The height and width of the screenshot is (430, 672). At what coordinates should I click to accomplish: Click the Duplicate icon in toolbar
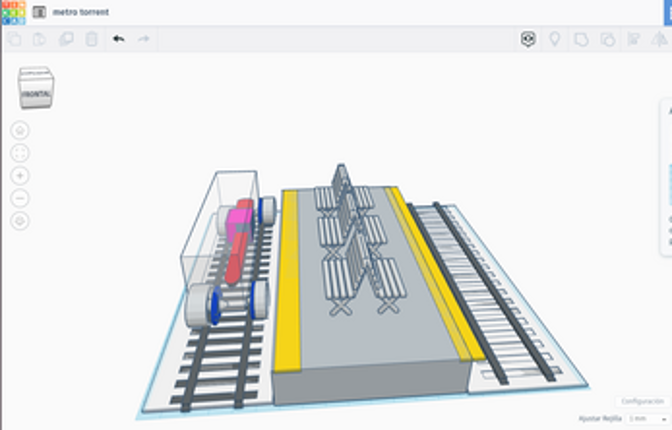pyautogui.click(x=66, y=39)
